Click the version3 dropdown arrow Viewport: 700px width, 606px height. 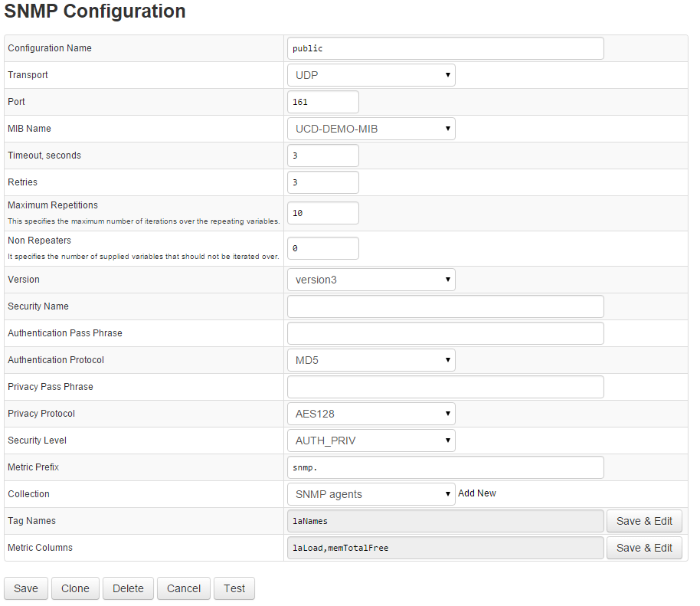[x=448, y=279]
